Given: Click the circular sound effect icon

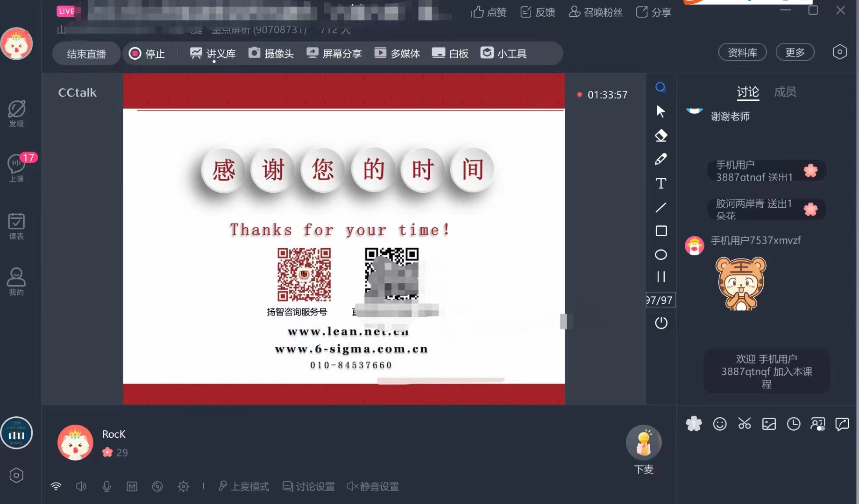Looking at the screenshot, I should tap(157, 487).
